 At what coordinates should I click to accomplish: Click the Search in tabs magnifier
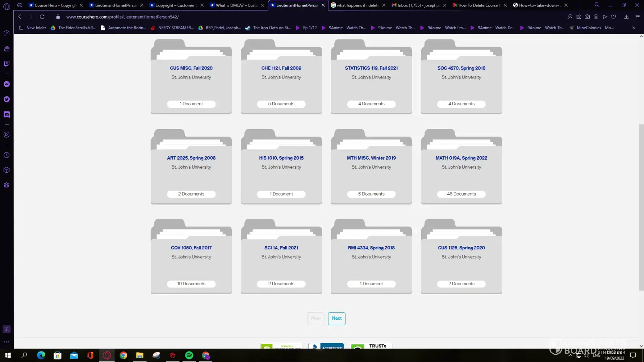(x=597, y=5)
